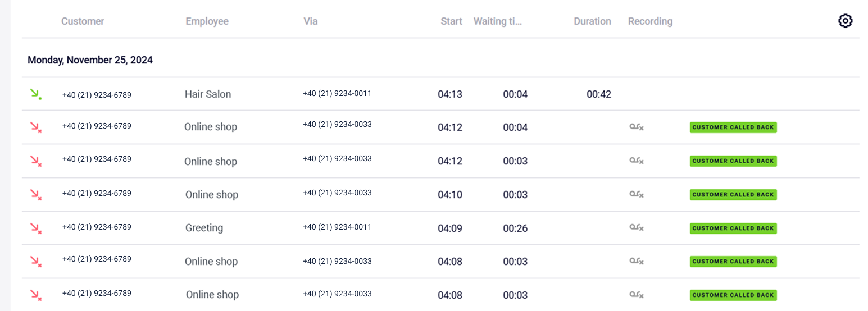Click Customer Called Back badge for 04:10 call
868x311 pixels.
click(733, 195)
